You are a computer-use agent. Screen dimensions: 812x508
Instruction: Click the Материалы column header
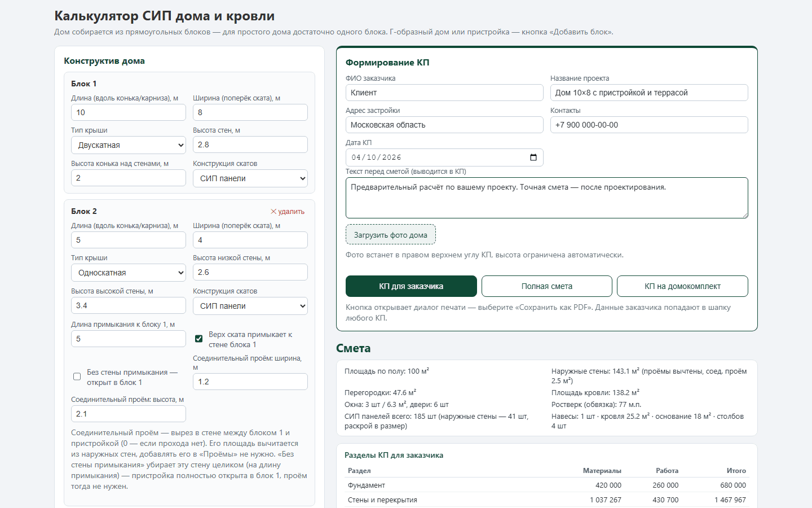pos(602,471)
